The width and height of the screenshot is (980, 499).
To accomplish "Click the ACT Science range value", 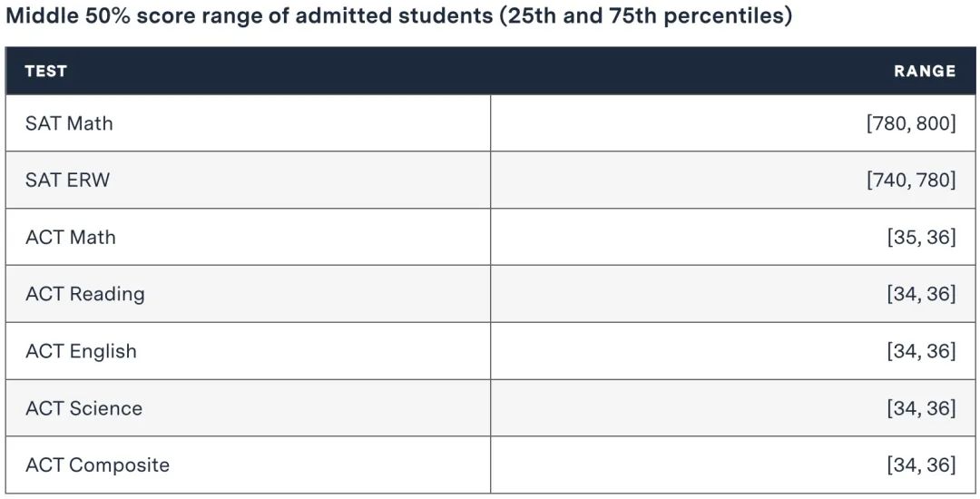I will (920, 408).
